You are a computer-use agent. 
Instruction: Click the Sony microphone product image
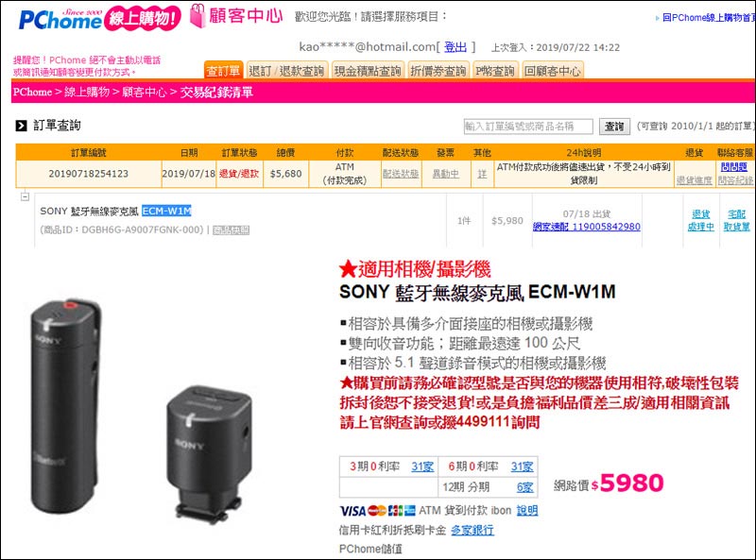coord(140,409)
